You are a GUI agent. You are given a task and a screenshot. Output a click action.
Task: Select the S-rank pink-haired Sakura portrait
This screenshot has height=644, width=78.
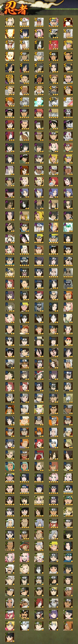pyautogui.click(x=39, y=34)
